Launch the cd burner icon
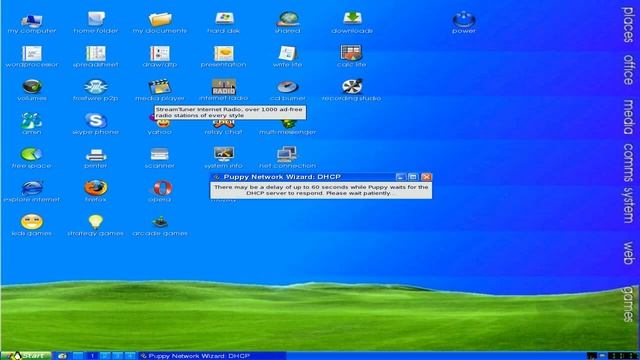 pos(288,87)
